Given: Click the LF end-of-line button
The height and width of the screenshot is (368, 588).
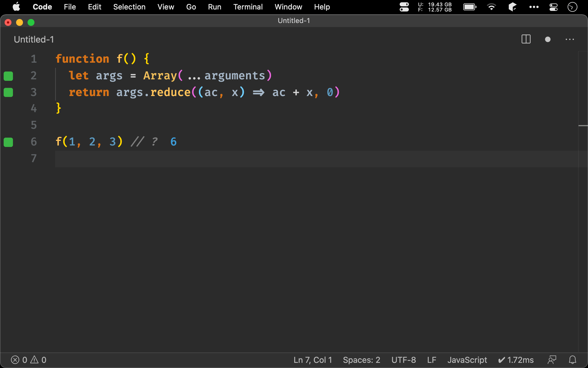Looking at the screenshot, I should pyautogui.click(x=432, y=360).
